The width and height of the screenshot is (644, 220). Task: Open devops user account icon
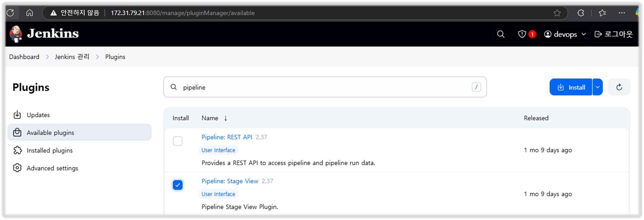547,34
